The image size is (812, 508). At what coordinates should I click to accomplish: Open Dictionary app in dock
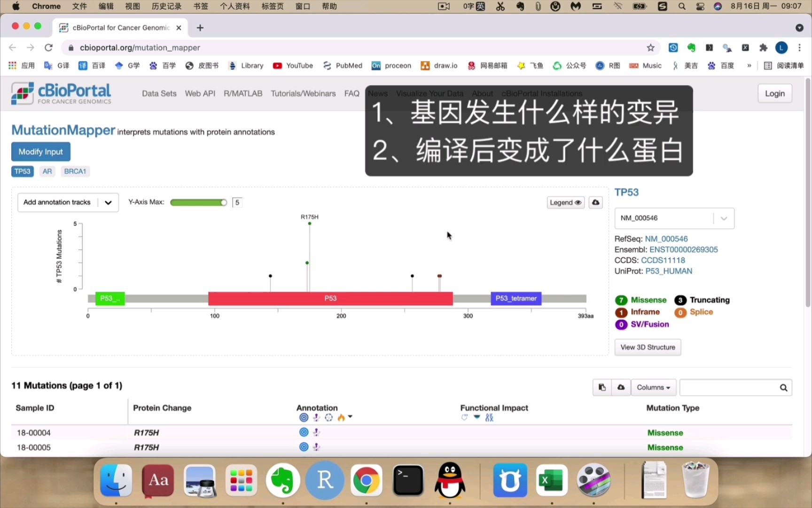pyautogui.click(x=158, y=480)
